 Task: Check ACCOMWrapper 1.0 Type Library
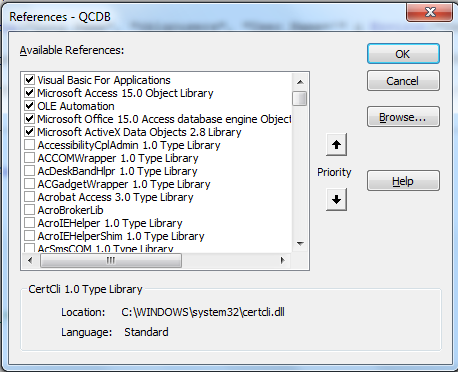(29, 158)
